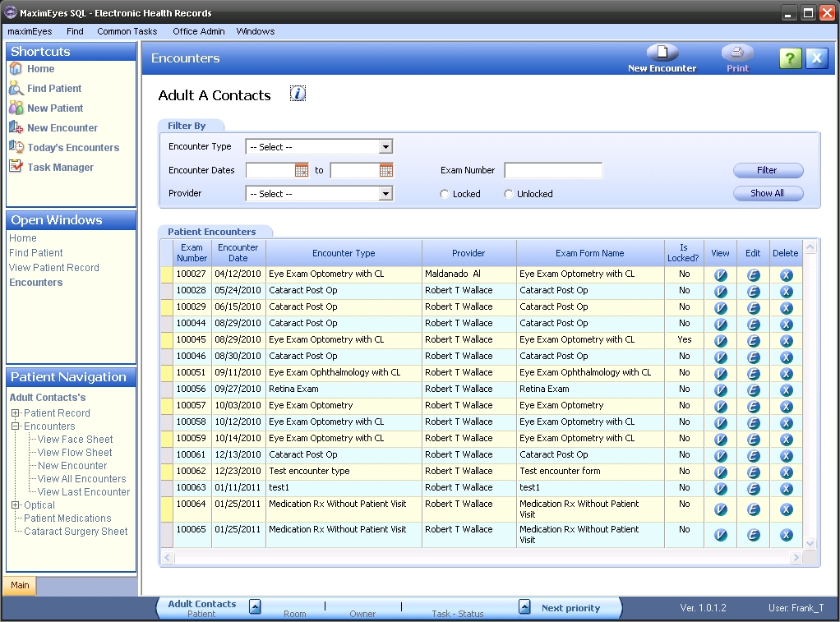Click the Today's Encounters clock icon

coord(16,147)
